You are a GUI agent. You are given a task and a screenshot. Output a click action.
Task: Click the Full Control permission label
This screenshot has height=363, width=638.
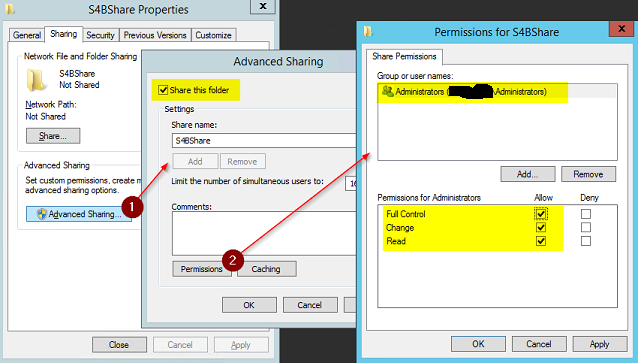point(406,214)
